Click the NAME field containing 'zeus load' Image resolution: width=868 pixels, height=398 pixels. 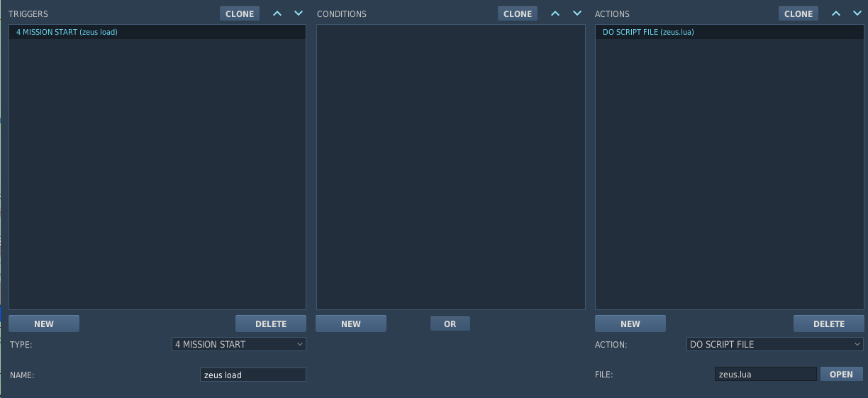point(253,375)
